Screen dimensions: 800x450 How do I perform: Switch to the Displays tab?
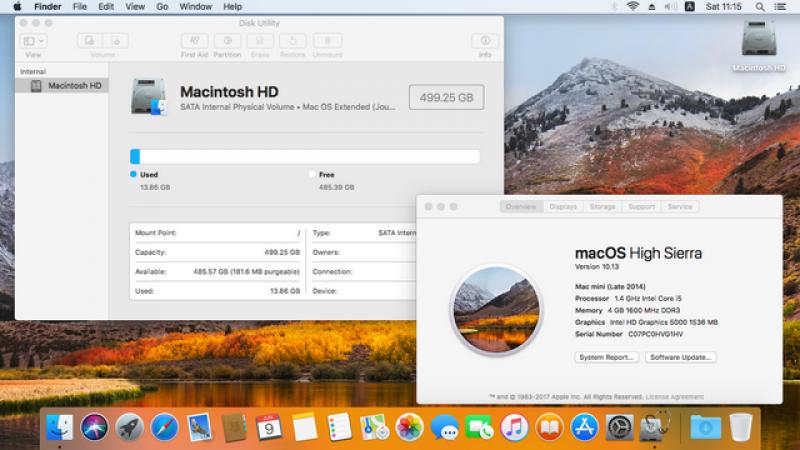(x=563, y=207)
